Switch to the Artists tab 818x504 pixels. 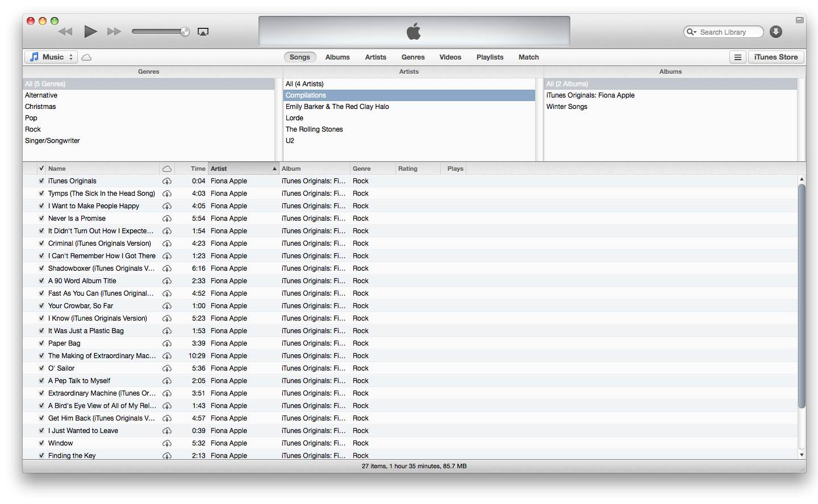tap(375, 57)
